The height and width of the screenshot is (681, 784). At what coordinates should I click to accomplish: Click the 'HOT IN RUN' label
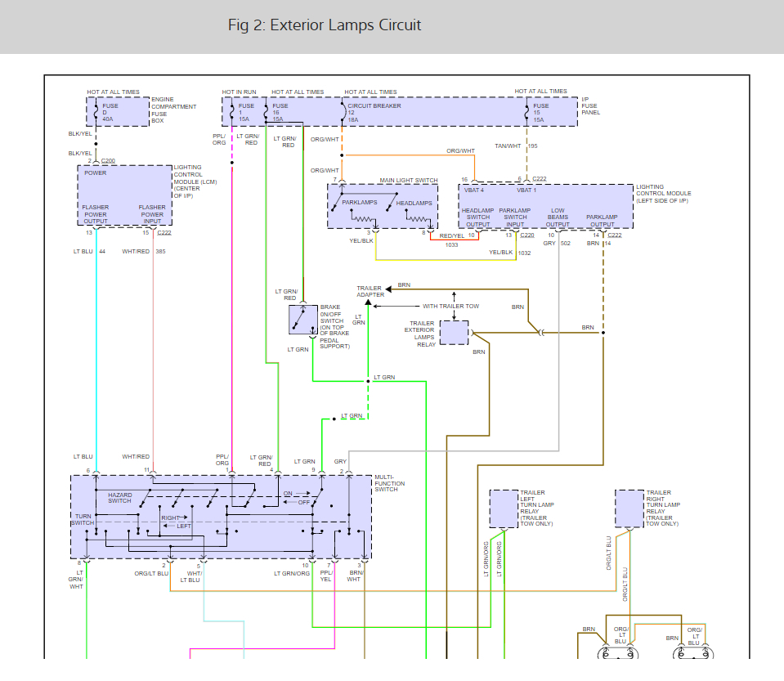coord(239,92)
